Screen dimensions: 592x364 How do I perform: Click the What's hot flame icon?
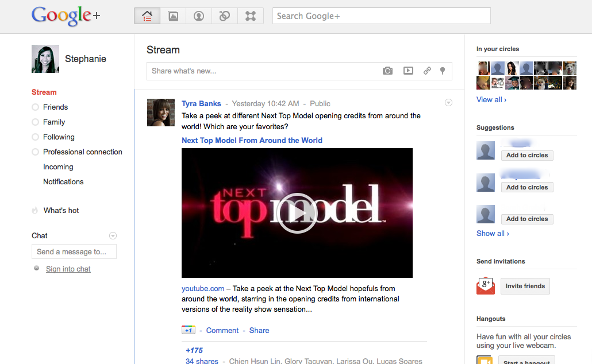click(x=35, y=211)
